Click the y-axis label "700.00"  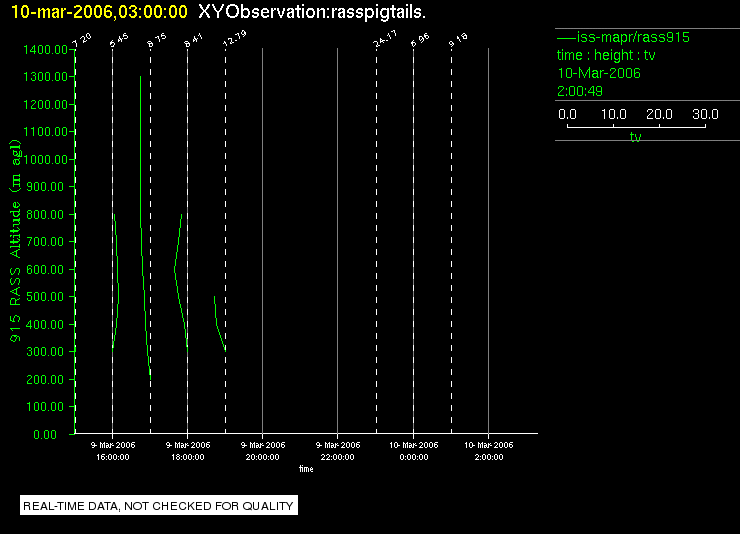[45, 242]
